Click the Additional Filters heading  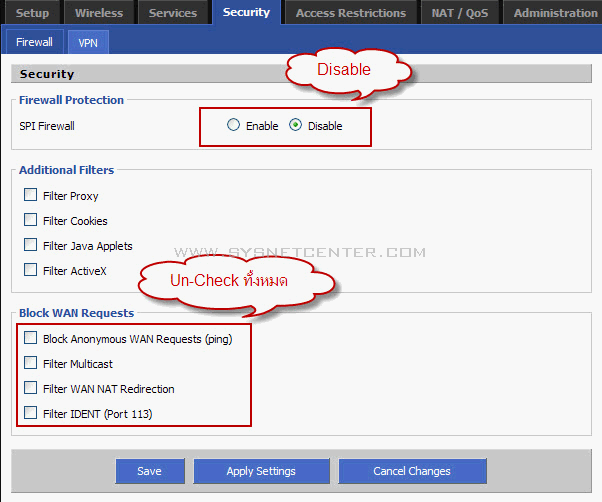pyautogui.click(x=66, y=170)
